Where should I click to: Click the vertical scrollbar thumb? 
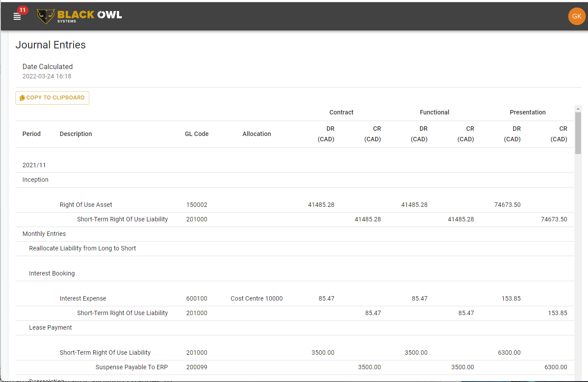point(578,132)
